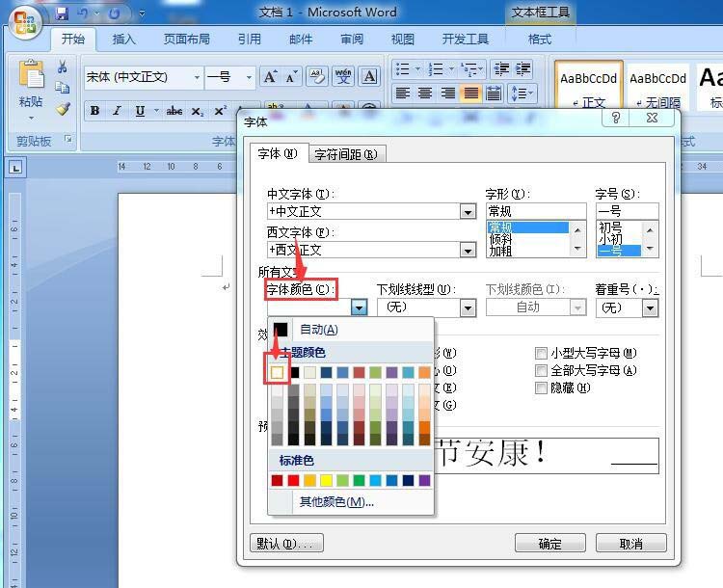723x588 pixels.
Task: Toggle the 隐藏 checkbox
Action: coord(542,388)
